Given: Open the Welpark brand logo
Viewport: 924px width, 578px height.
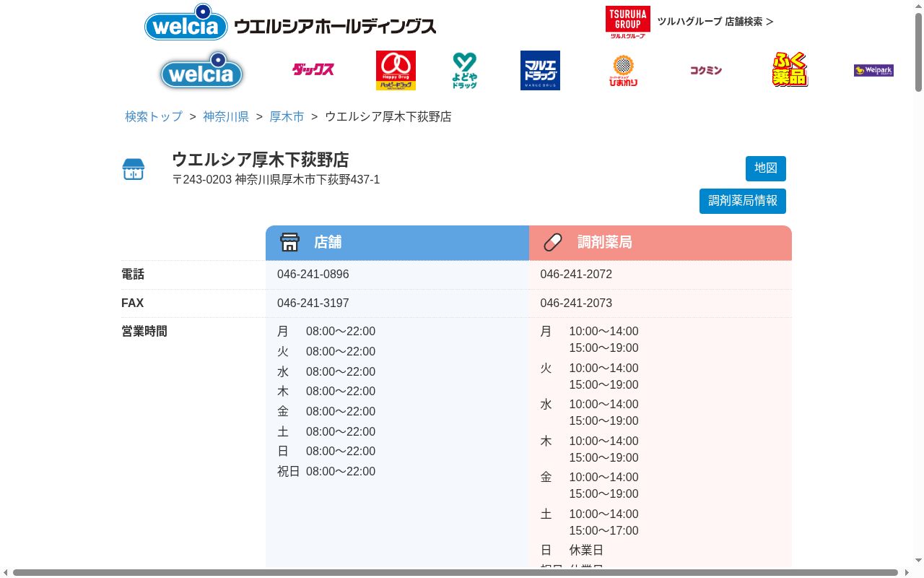Looking at the screenshot, I should pos(873,70).
